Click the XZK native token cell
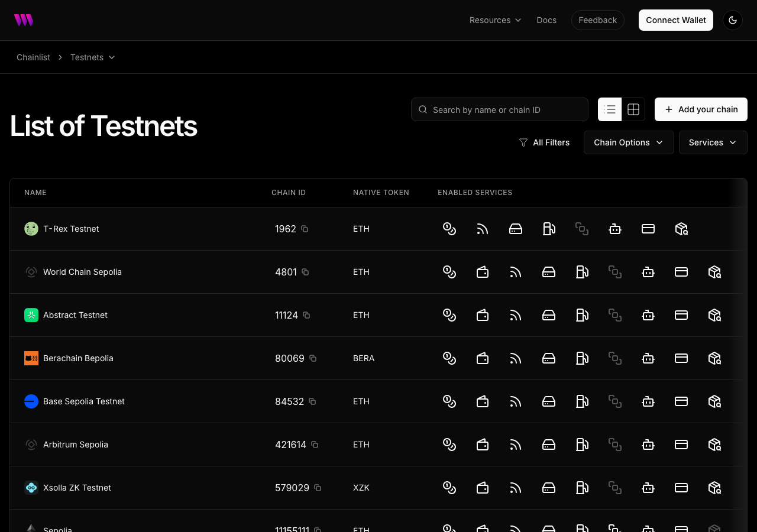This screenshot has height=532, width=757. [x=361, y=488]
